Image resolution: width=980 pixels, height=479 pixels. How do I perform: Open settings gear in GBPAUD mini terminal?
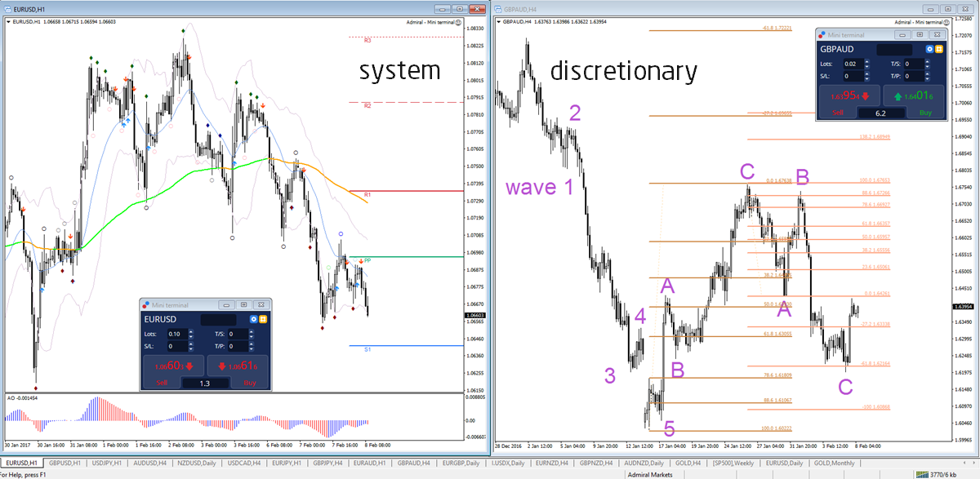click(929, 49)
